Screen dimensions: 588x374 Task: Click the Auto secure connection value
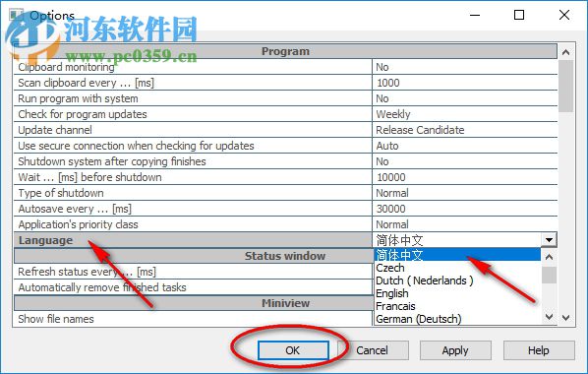465,146
